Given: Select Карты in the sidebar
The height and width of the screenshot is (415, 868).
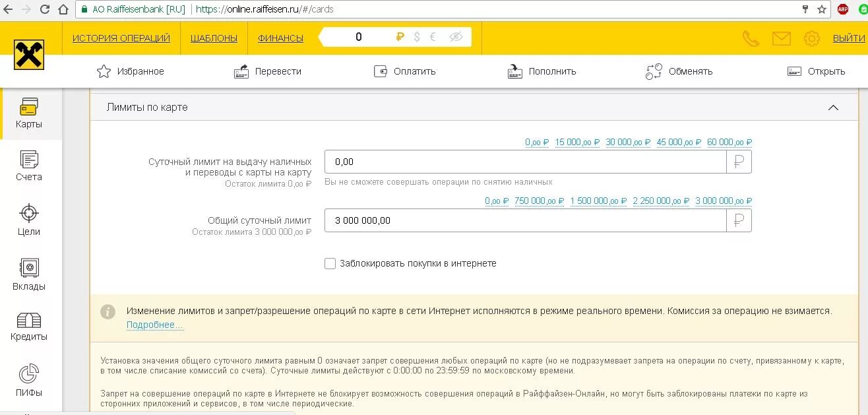Looking at the screenshot, I should pos(29,113).
